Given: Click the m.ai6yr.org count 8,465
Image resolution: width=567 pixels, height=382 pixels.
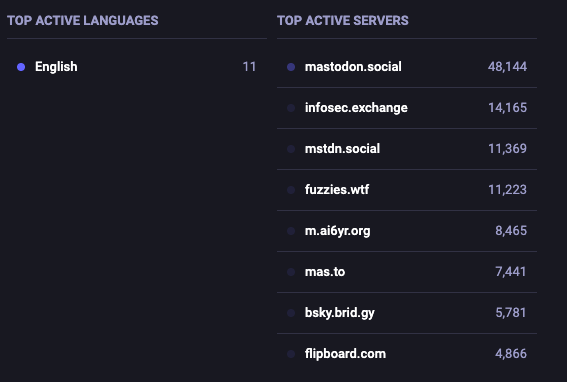Looking at the screenshot, I should [x=511, y=231].
